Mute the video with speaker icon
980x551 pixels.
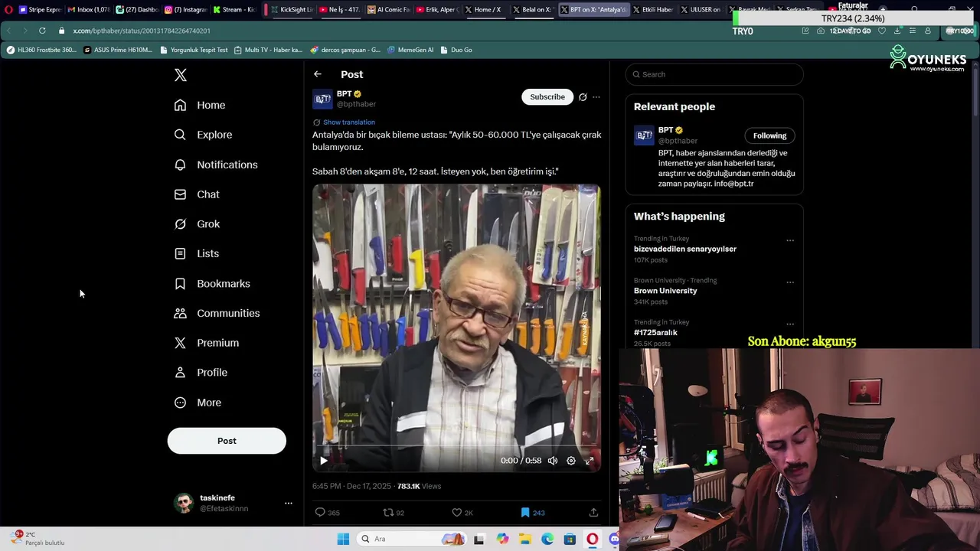553,461
